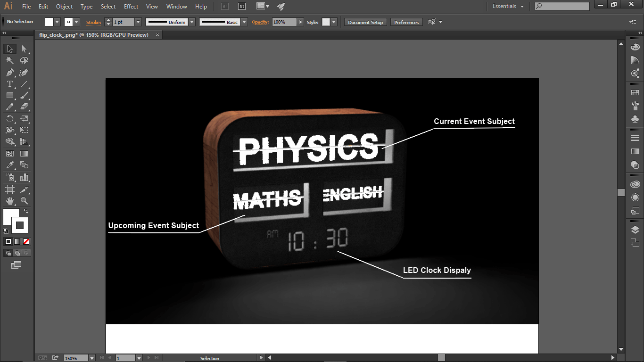644x362 pixels.
Task: Open the Stroke panel link
Action: tap(94, 22)
